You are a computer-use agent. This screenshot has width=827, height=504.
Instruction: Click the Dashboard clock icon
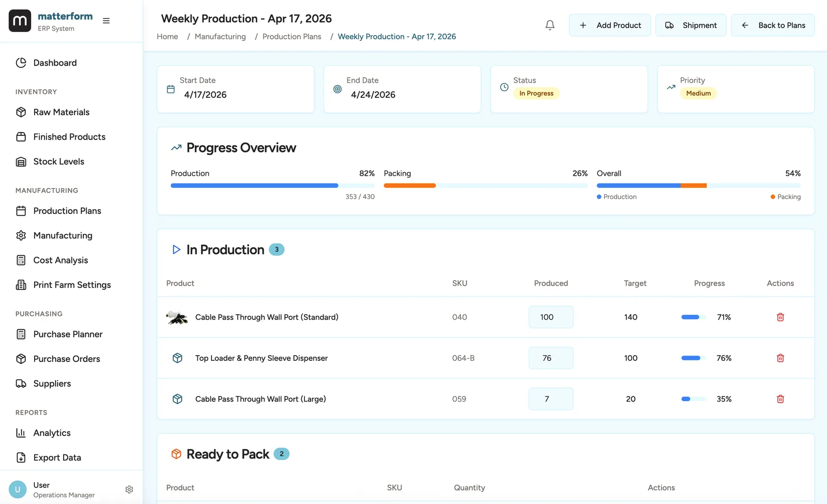[21, 63]
